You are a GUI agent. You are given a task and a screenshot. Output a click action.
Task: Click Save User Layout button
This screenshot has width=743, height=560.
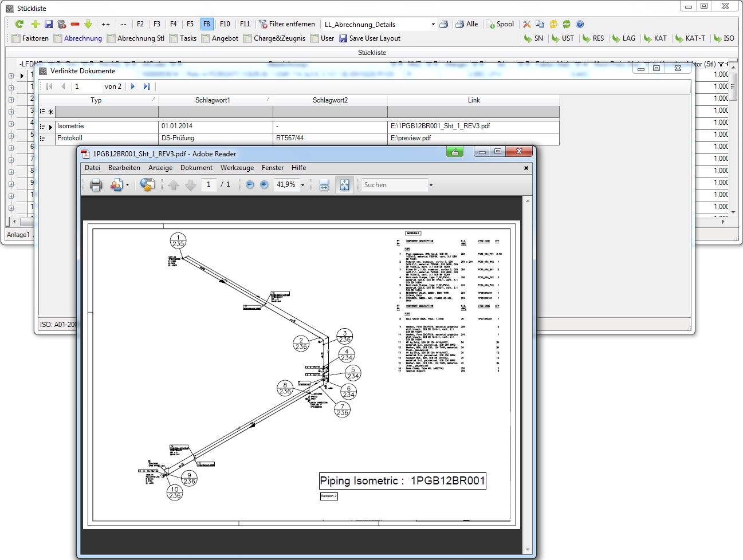(x=369, y=38)
